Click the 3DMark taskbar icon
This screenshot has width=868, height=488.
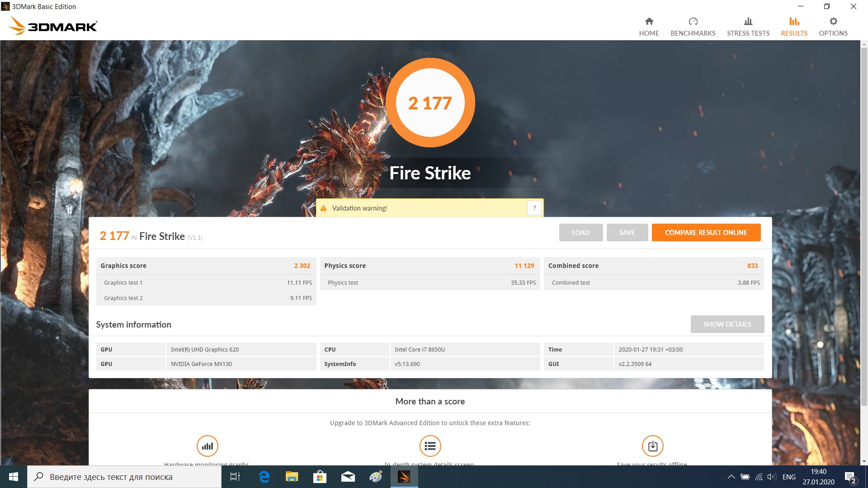404,477
